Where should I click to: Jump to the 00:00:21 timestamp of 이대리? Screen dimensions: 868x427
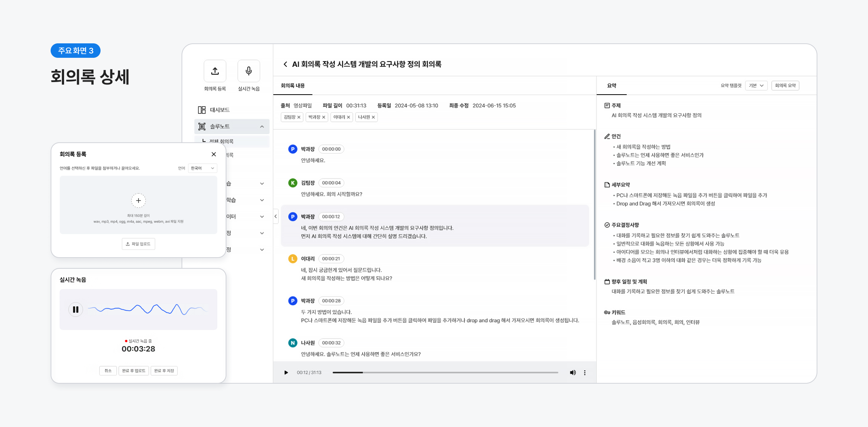tap(331, 259)
